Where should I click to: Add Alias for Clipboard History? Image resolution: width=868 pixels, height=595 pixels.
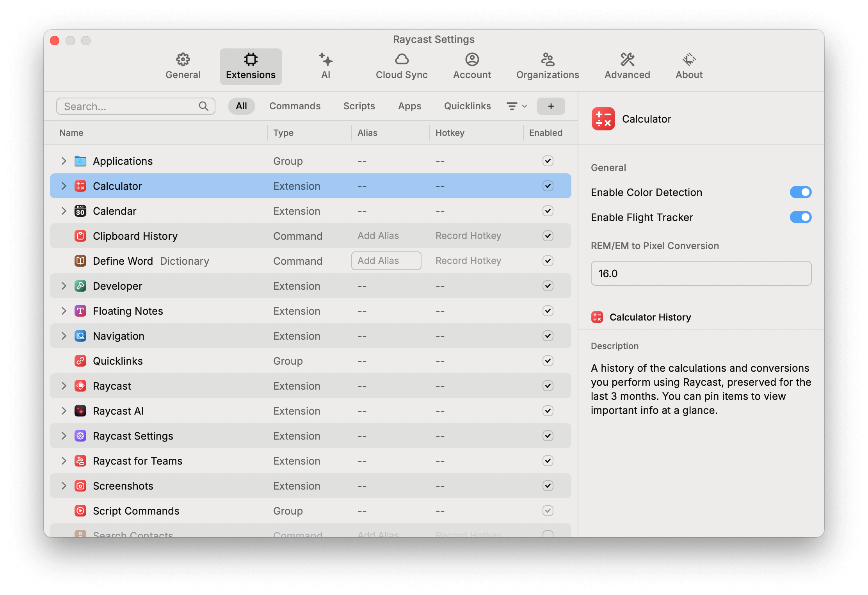[x=378, y=236]
